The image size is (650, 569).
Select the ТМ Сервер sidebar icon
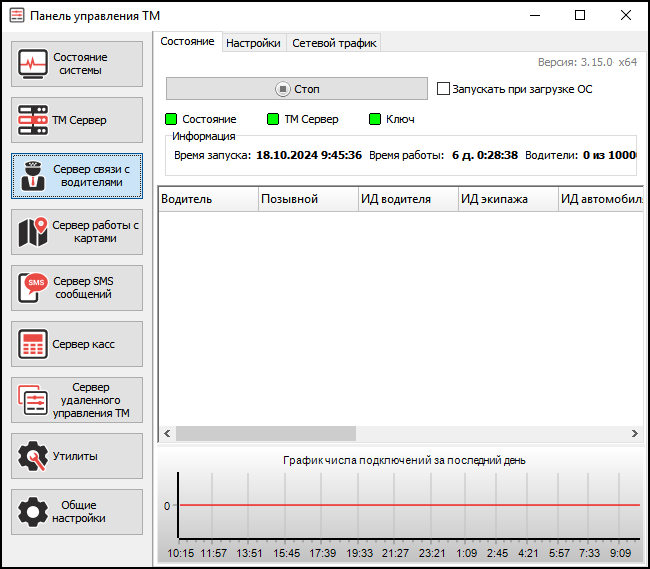pos(33,120)
